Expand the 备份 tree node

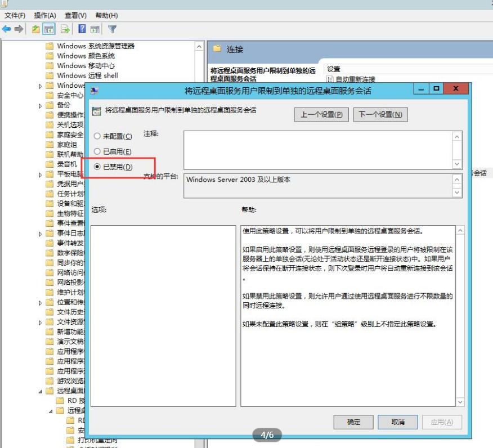pyautogui.click(x=41, y=106)
